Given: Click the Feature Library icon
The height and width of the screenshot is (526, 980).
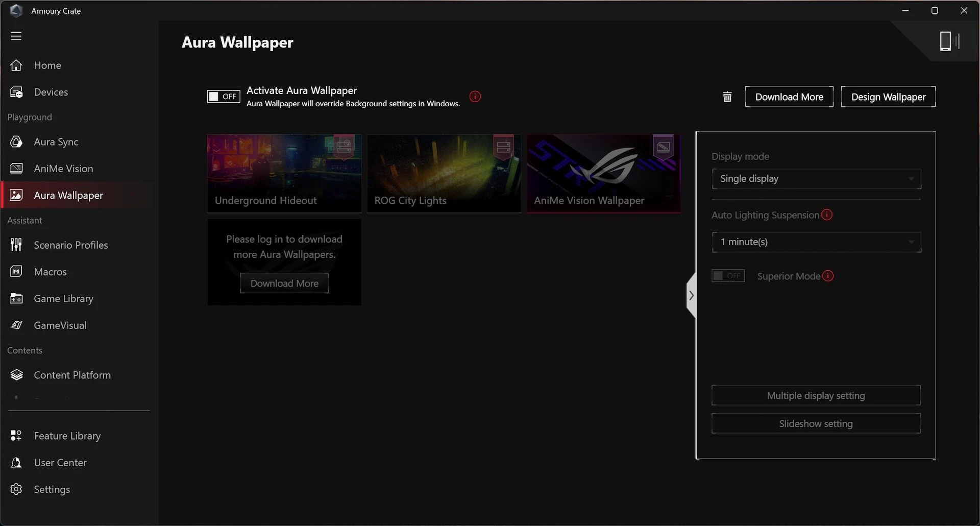Looking at the screenshot, I should pos(16,436).
